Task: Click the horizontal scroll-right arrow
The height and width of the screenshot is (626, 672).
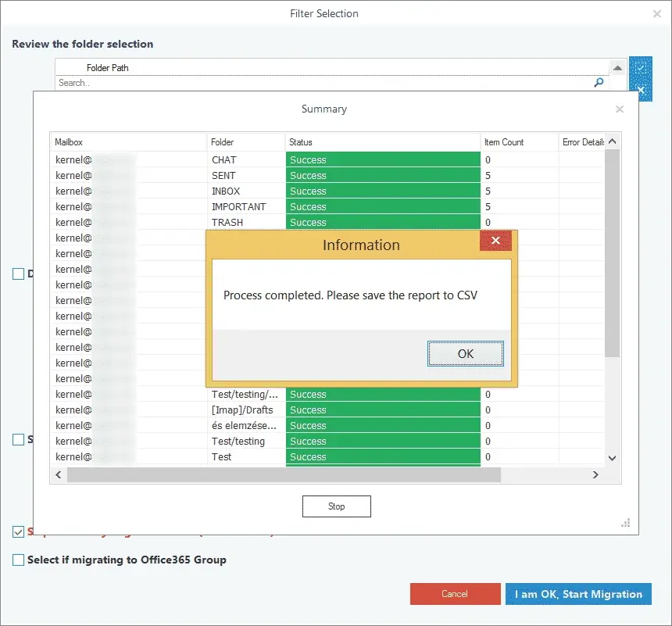Action: click(x=595, y=474)
